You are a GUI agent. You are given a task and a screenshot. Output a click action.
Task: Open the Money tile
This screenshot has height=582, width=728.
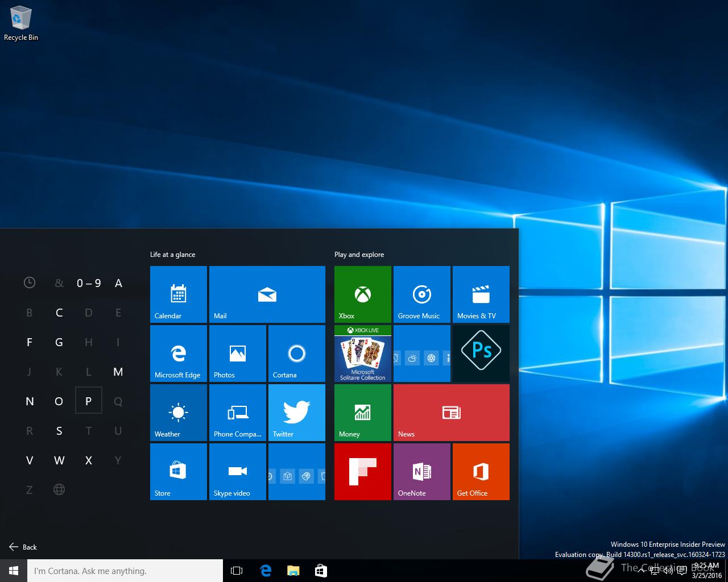coord(363,413)
